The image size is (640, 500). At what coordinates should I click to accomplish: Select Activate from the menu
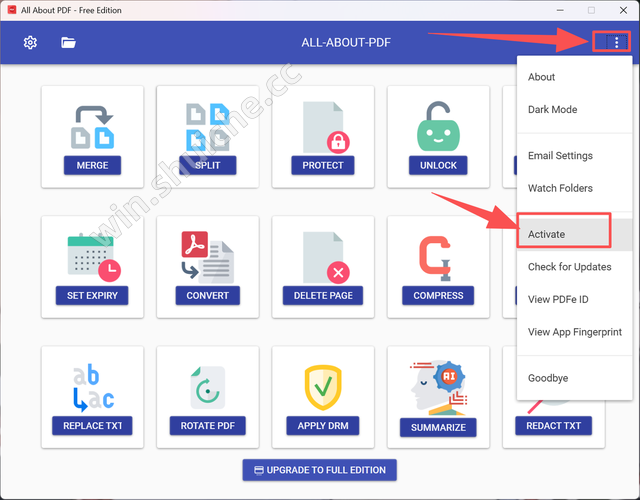coord(547,234)
